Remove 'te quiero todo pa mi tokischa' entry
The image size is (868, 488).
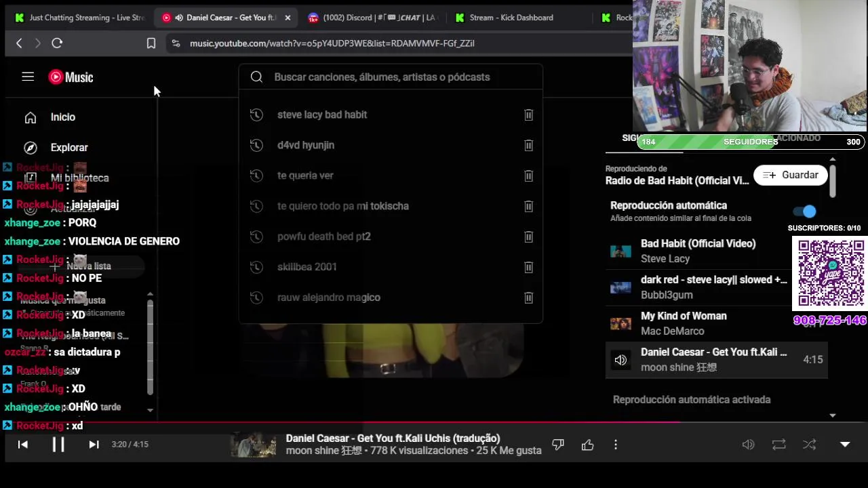click(x=528, y=206)
